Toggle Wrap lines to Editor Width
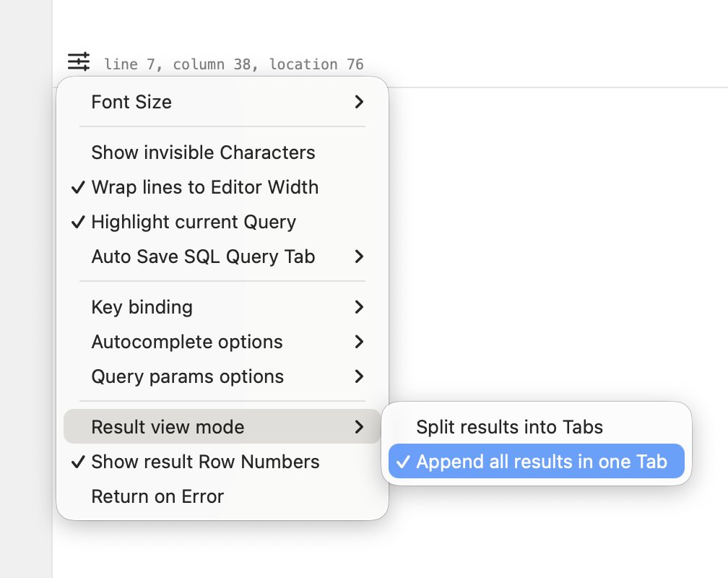Screen dimensions: 728x578 coord(222,187)
